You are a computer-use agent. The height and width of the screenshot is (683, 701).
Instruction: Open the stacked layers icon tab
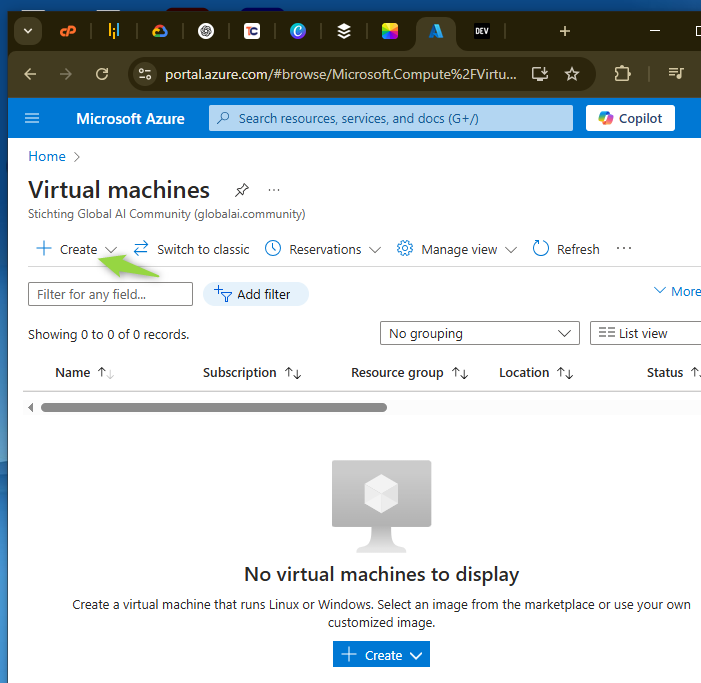[x=344, y=31]
